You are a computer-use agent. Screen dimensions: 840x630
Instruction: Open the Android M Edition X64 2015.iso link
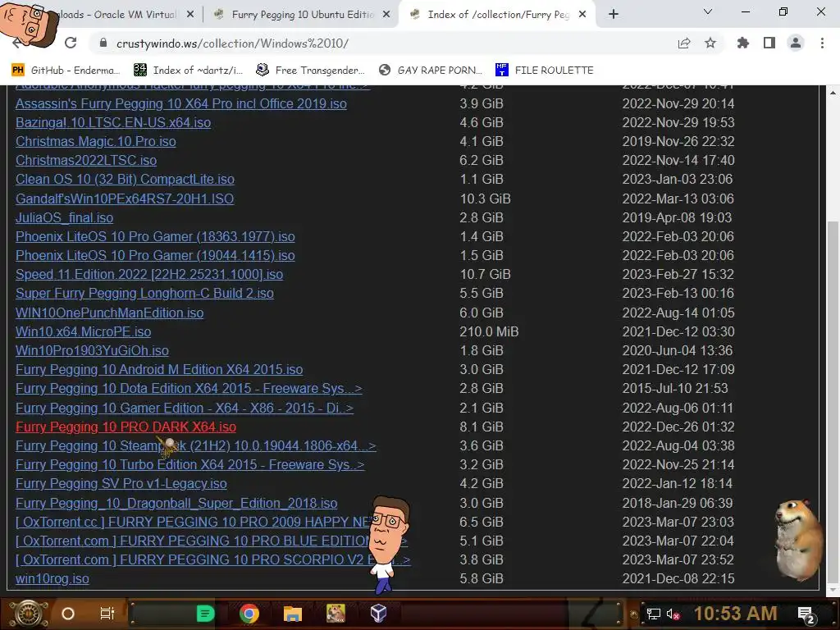pos(159,369)
